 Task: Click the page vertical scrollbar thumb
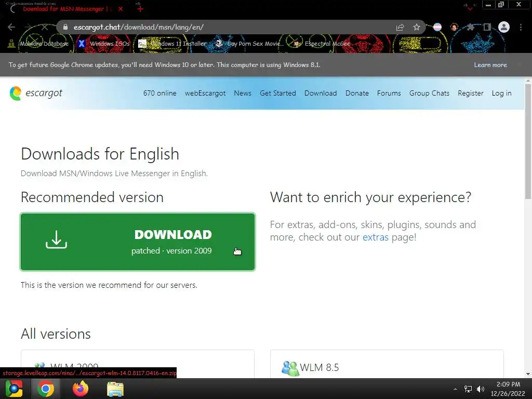tap(528, 141)
